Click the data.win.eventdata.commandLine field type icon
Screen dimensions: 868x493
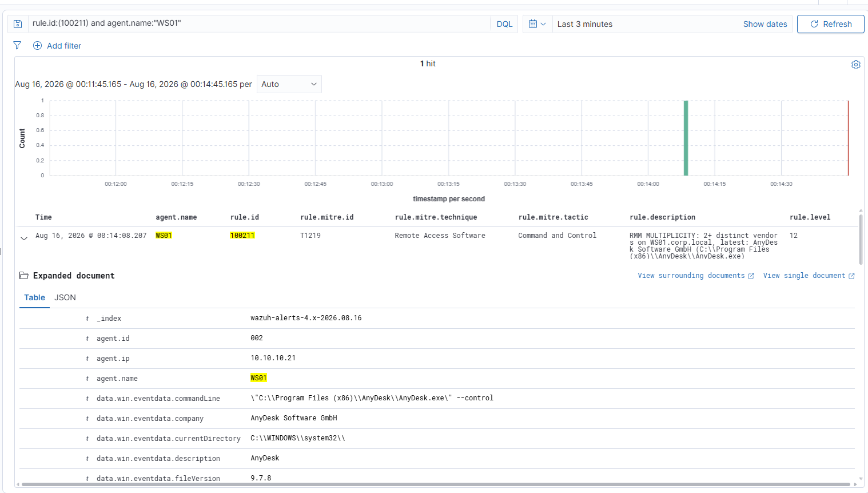pyautogui.click(x=87, y=399)
